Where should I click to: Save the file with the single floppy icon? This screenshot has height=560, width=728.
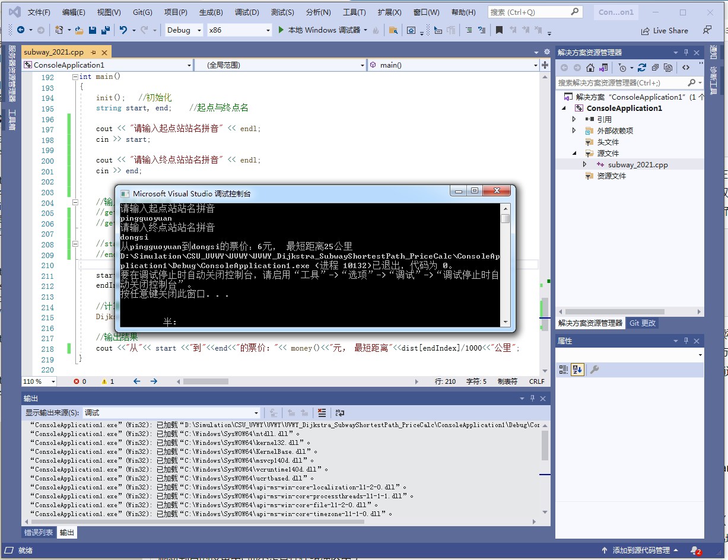click(x=93, y=30)
